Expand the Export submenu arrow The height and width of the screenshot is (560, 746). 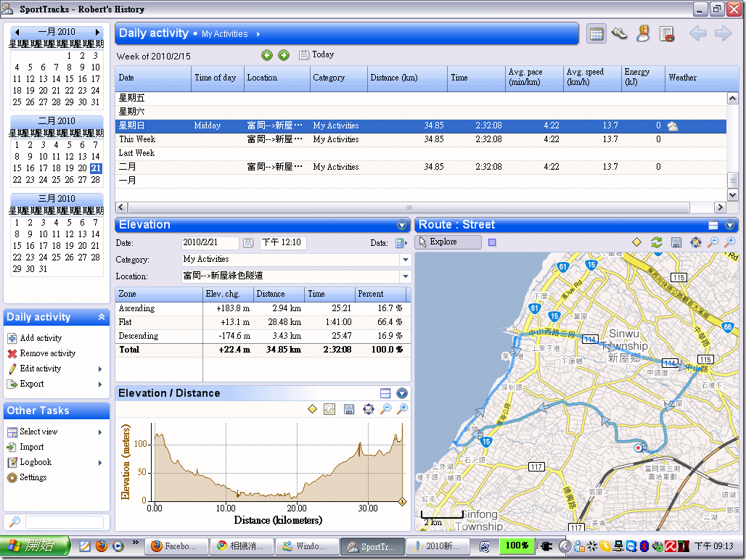pyautogui.click(x=100, y=384)
